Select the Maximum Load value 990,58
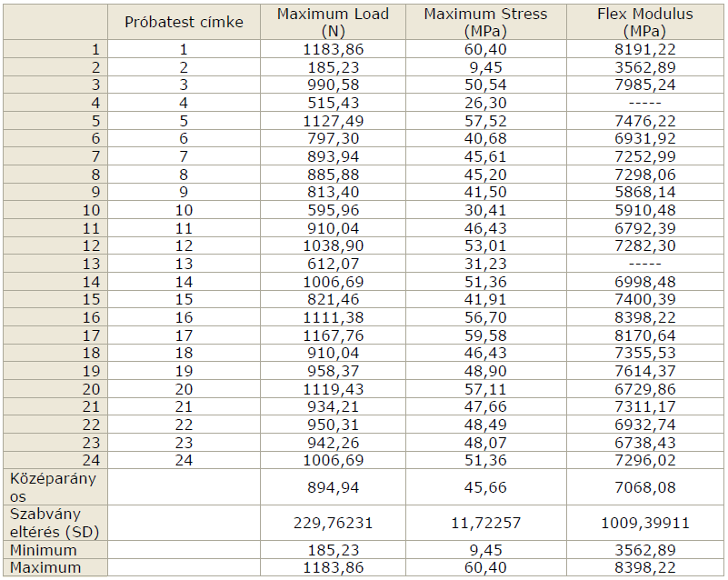The width and height of the screenshot is (728, 580). point(333,85)
